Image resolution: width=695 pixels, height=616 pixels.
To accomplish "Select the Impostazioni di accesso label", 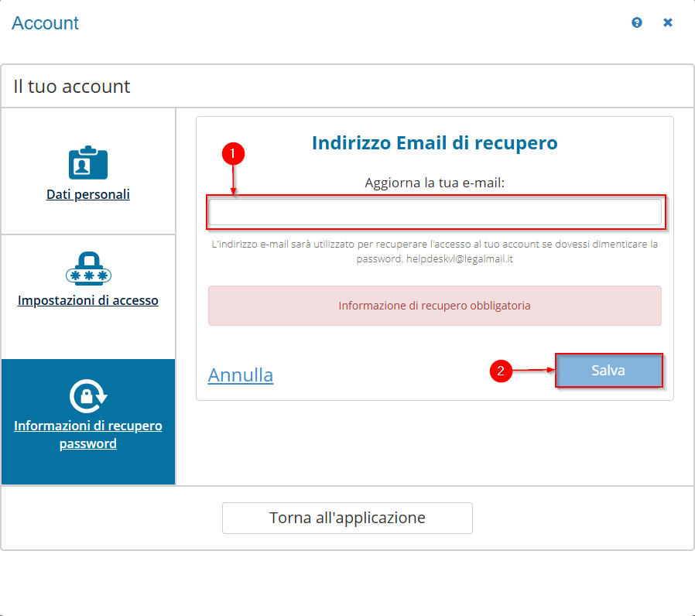I will pos(88,300).
